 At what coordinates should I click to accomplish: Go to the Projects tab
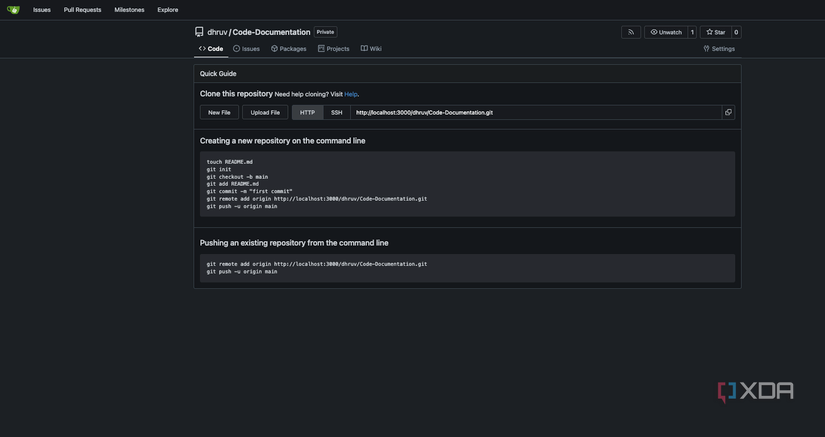(x=334, y=48)
